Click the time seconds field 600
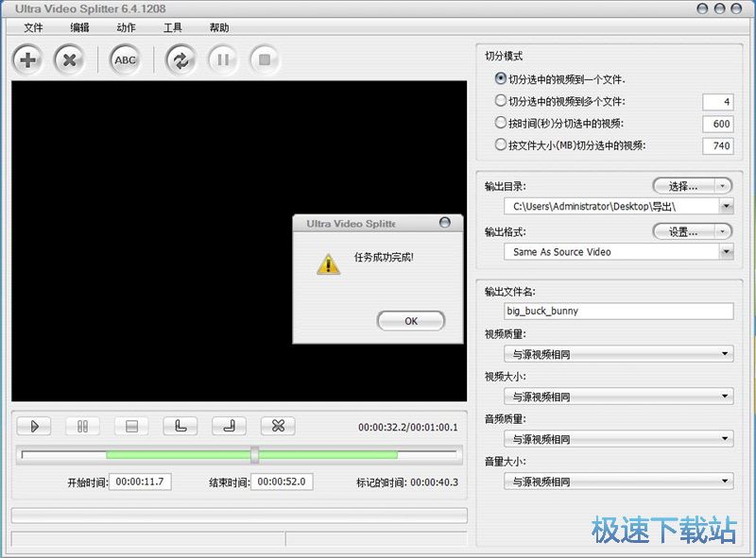Viewport: 756px width, 558px height. coord(718,124)
